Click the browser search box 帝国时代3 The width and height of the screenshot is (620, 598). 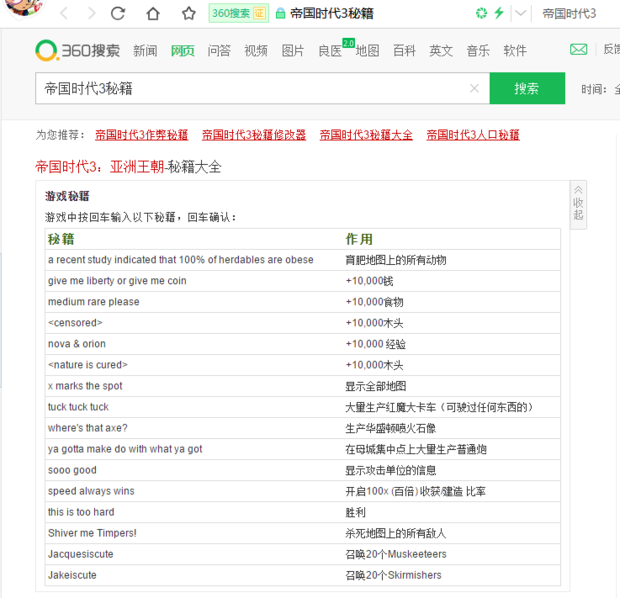pos(569,13)
